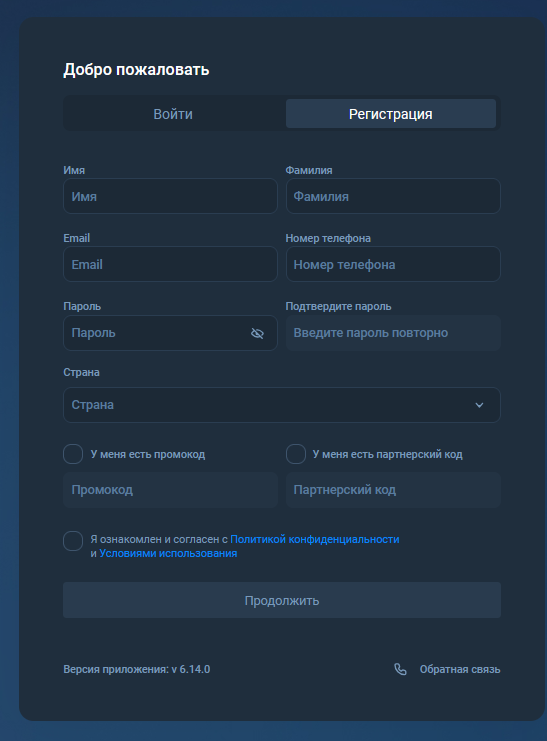Check the У меня есть промокод box
The height and width of the screenshot is (741, 547).
click(x=73, y=454)
